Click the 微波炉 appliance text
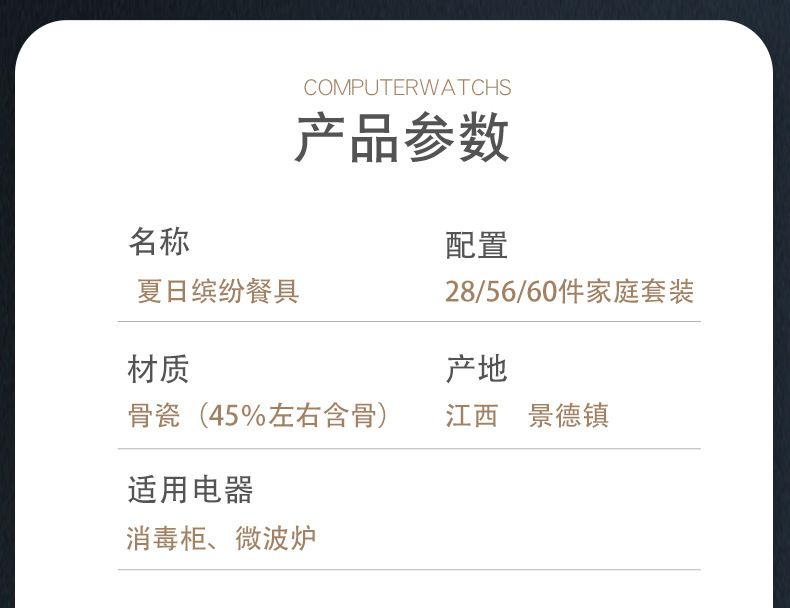Screen dimensions: 790x608 (276, 539)
